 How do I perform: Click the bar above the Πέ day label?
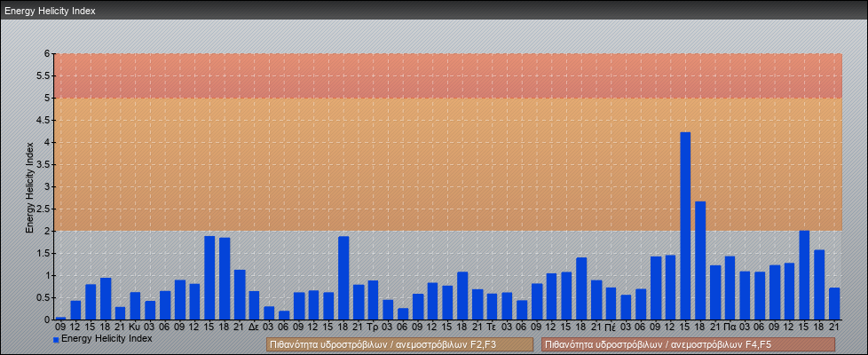tap(612, 304)
